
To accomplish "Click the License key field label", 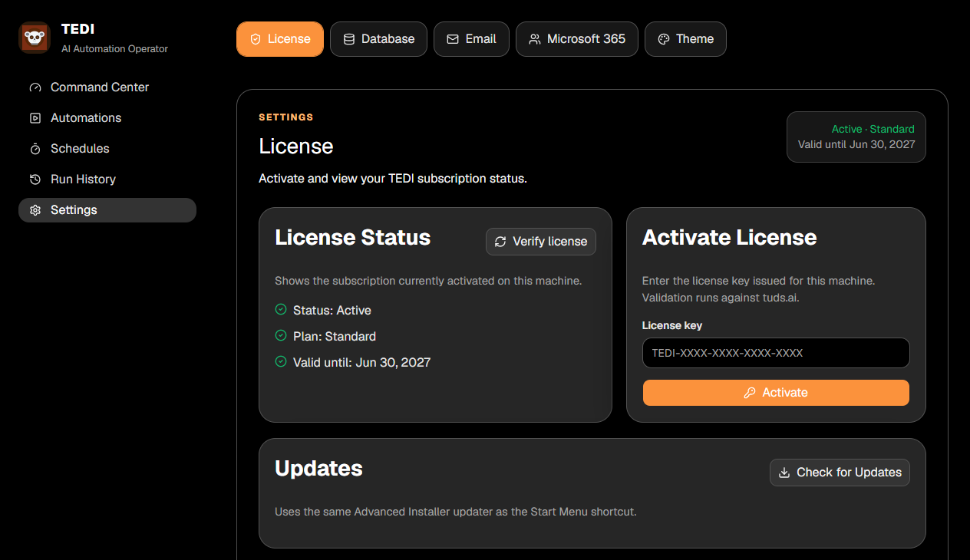I will point(672,325).
